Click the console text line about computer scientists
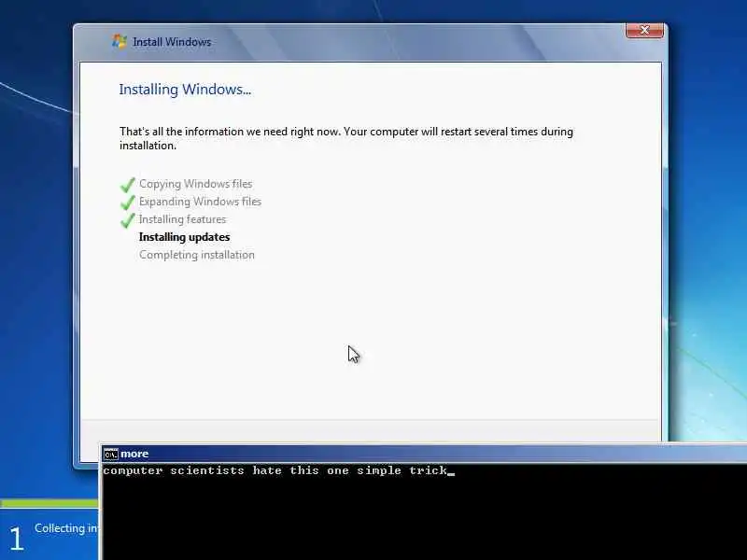The image size is (747, 560). tap(275, 471)
